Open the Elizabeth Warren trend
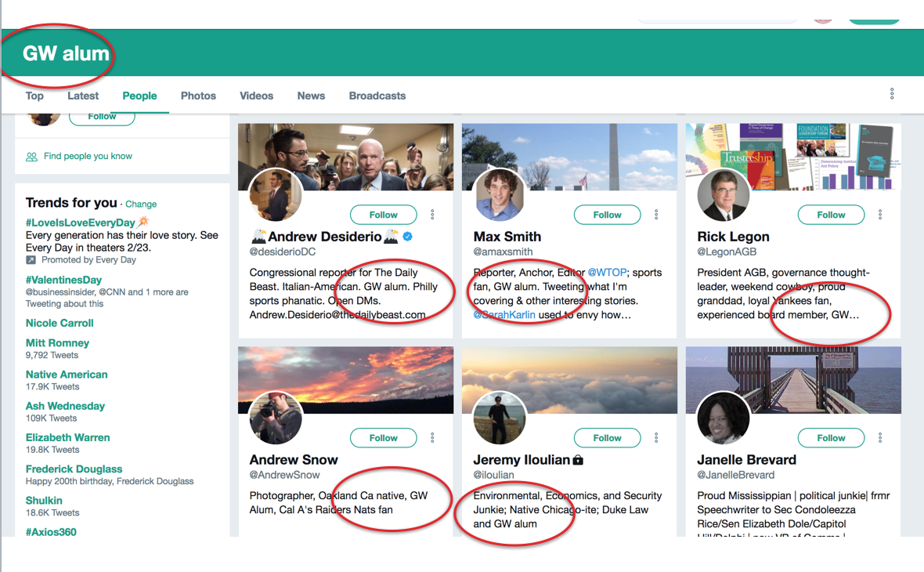The width and height of the screenshot is (924, 572). 68,437
